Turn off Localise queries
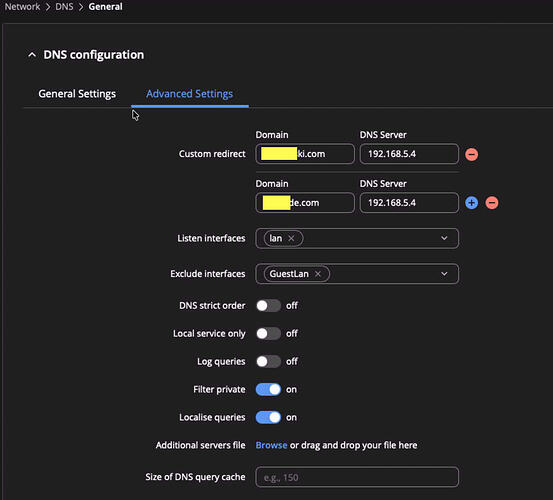The image size is (553, 500). point(268,417)
